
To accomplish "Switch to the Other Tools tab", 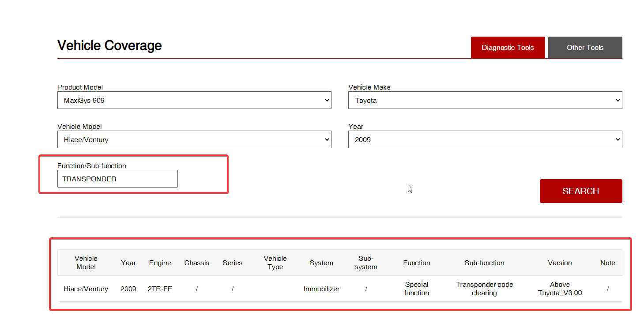I will click(585, 47).
